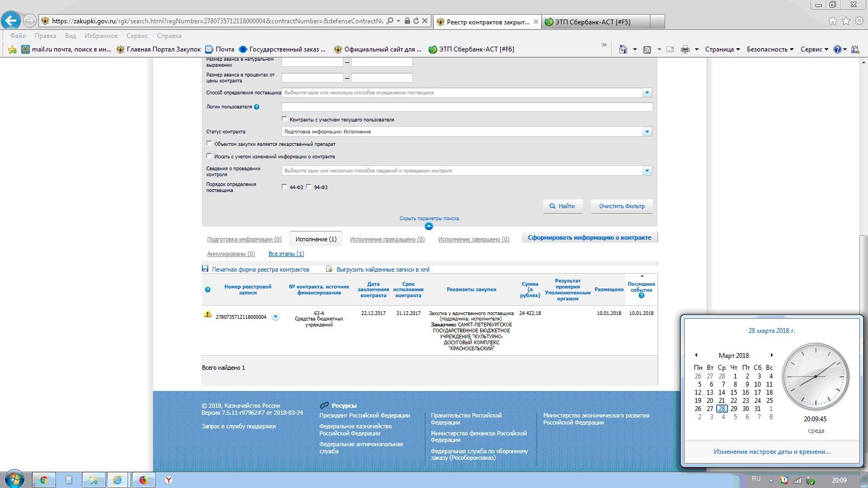Open File Explorer from the taskbar

(x=93, y=480)
